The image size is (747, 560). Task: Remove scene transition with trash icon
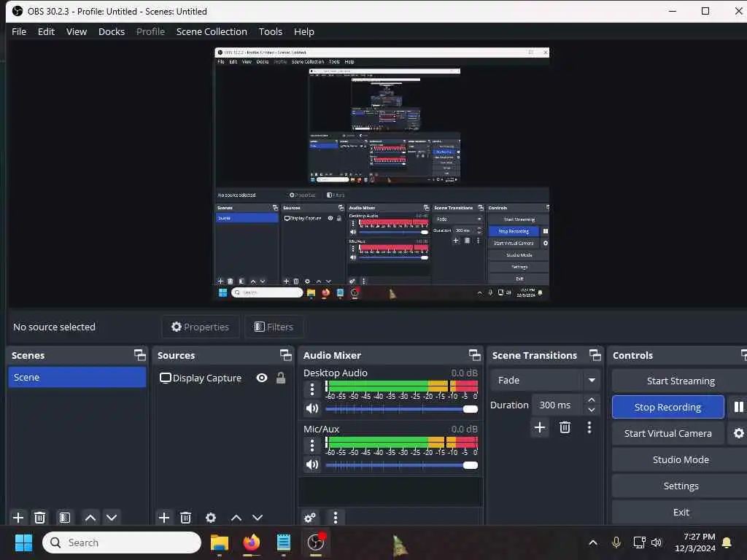point(565,427)
